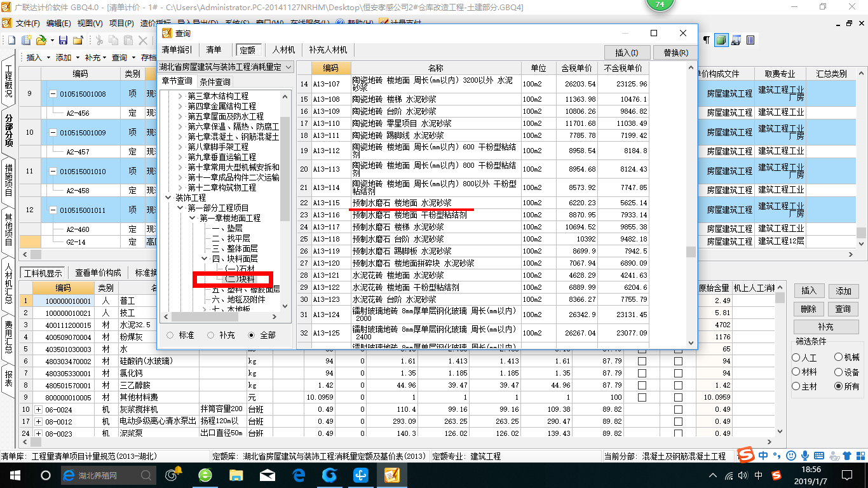Screen dimensions: 868x488
Task: Select the 设备 filter radio button
Action: point(839,372)
